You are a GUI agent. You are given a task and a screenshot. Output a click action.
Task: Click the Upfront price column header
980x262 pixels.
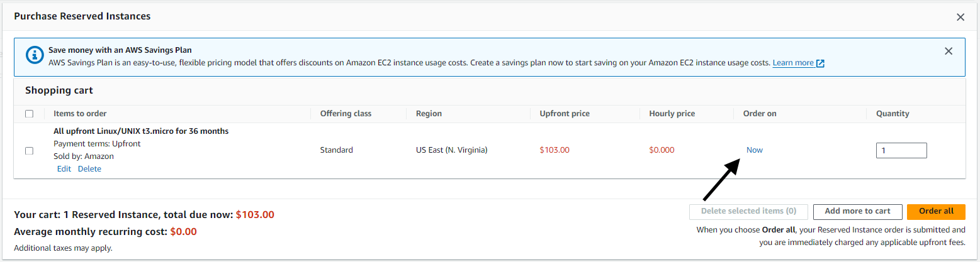[565, 114]
